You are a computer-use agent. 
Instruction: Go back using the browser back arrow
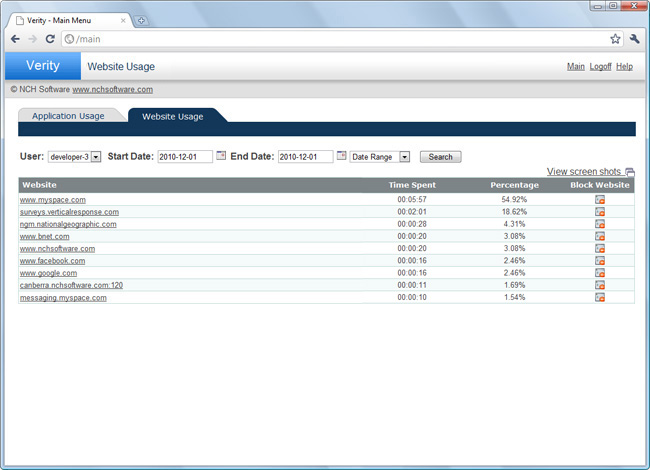(15, 39)
